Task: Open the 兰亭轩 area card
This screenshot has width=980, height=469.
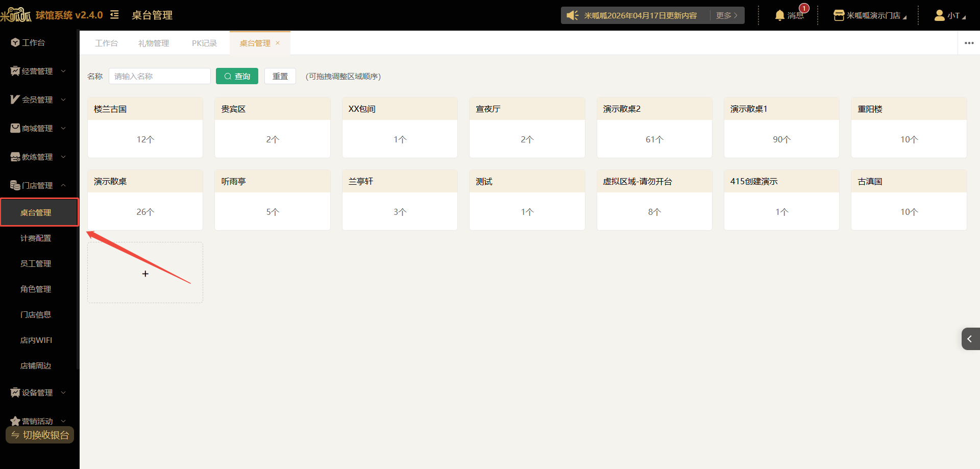Action: coord(400,200)
